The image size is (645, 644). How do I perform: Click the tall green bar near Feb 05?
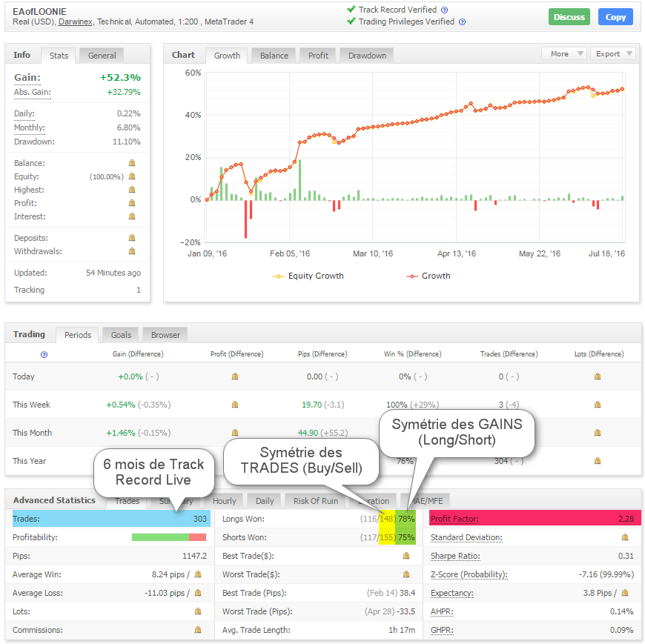coord(300,179)
